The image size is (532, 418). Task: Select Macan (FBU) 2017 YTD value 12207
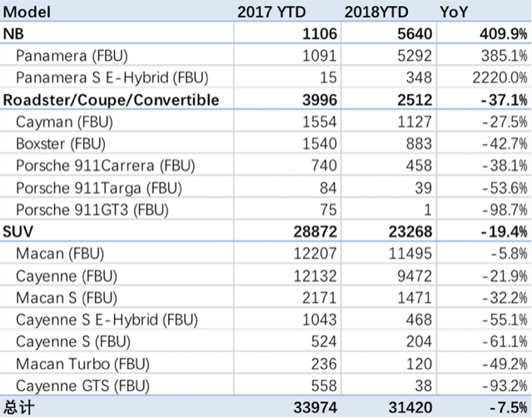click(316, 252)
